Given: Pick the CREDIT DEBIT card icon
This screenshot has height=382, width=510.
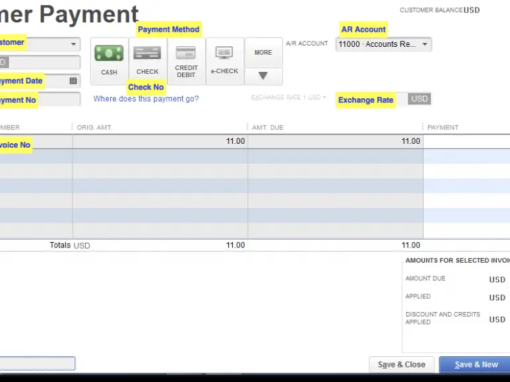Looking at the screenshot, I should [186, 61].
